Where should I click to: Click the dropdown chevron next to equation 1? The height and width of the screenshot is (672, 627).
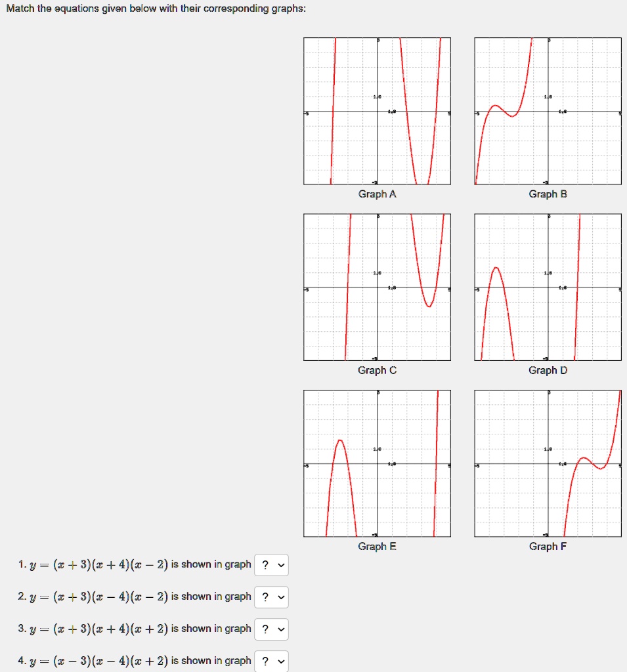(x=280, y=565)
